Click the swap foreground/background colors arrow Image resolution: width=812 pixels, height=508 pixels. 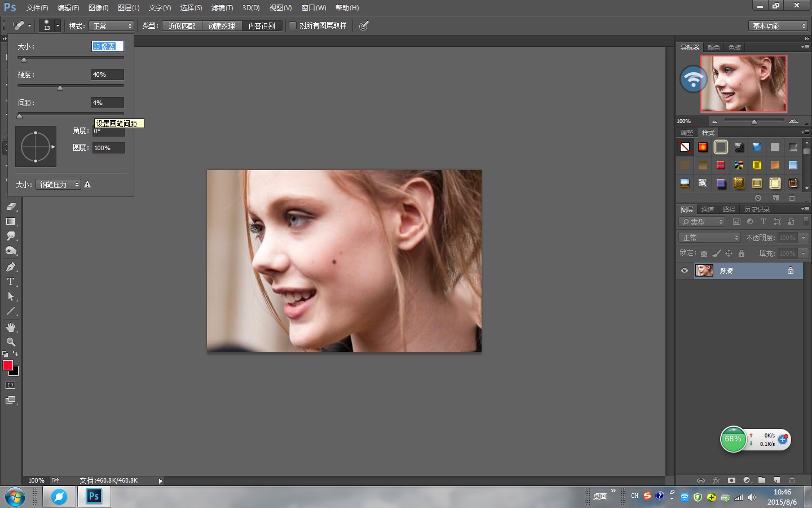15,354
